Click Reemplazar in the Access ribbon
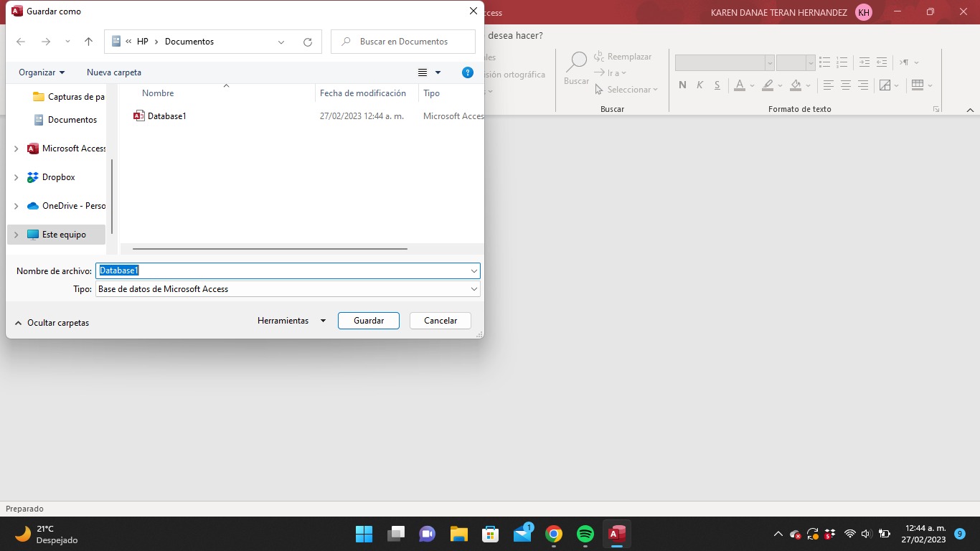 (623, 57)
